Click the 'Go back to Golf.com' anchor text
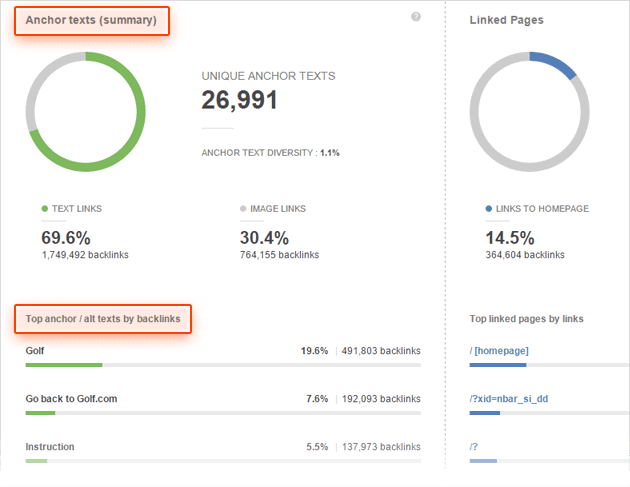Screen dimensions: 630x487 pos(71,399)
